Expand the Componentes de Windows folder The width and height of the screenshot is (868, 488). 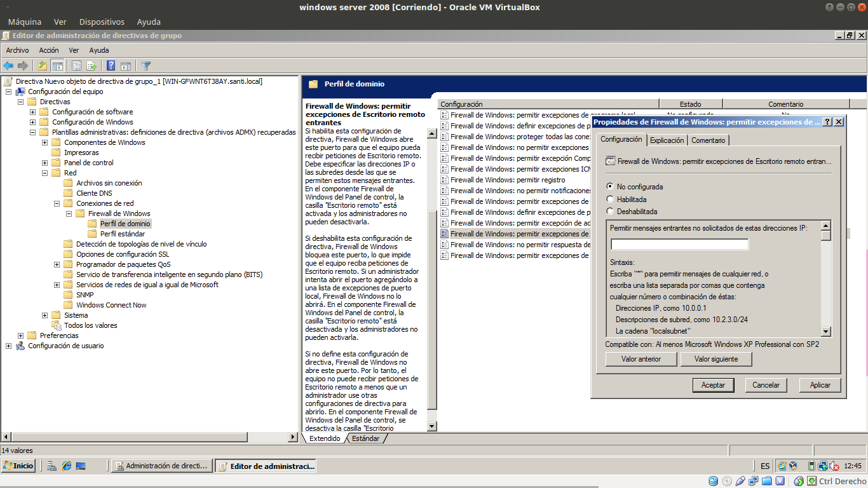pyautogui.click(x=45, y=142)
